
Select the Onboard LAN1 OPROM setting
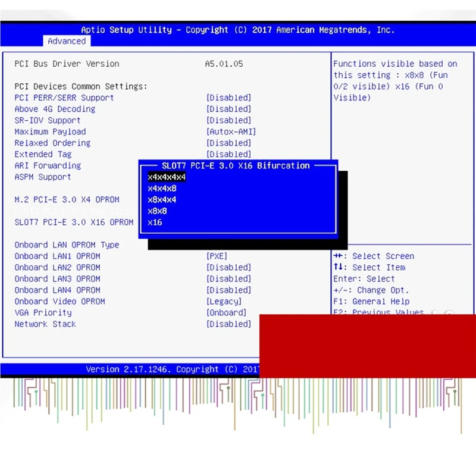pyautogui.click(x=57, y=256)
